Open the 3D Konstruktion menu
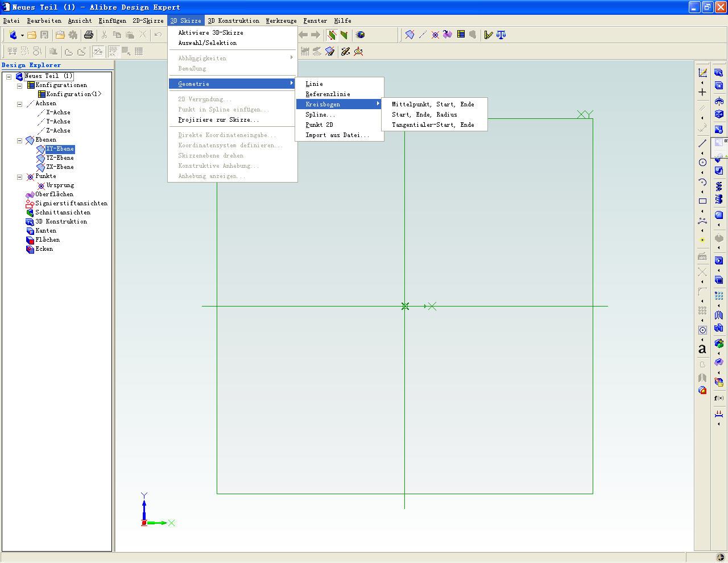This screenshot has height=563, width=728. point(234,20)
